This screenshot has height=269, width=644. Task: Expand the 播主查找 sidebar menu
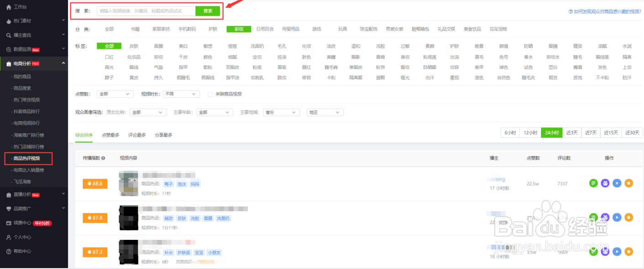click(x=34, y=35)
